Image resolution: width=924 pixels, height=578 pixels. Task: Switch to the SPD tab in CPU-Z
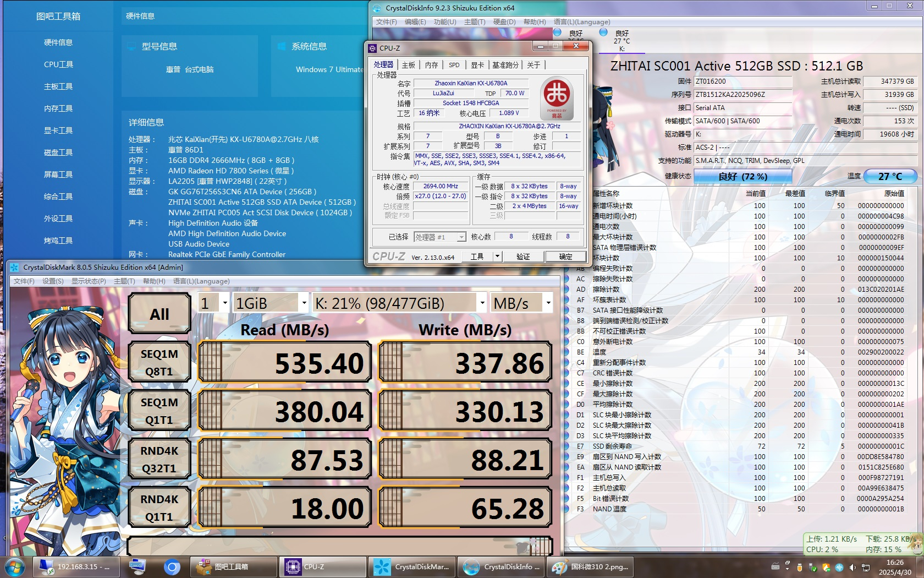coord(454,65)
